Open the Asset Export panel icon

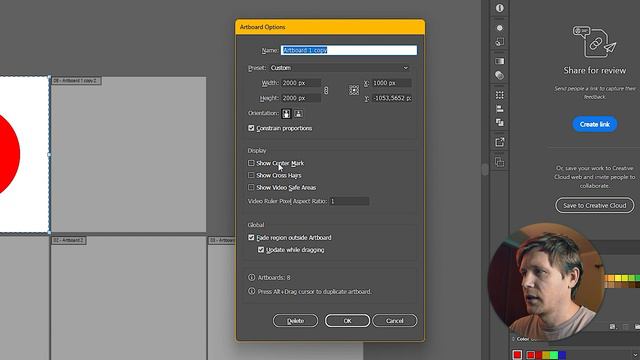pos(500,142)
